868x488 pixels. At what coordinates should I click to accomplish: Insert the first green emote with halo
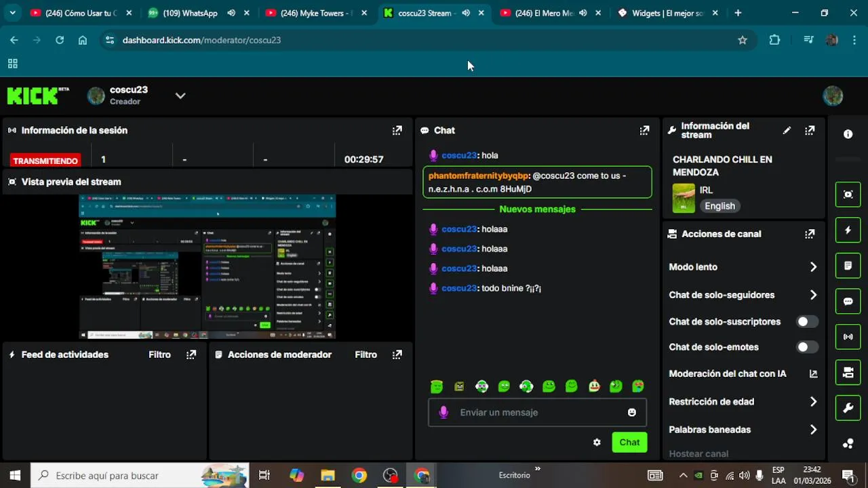[437, 386]
